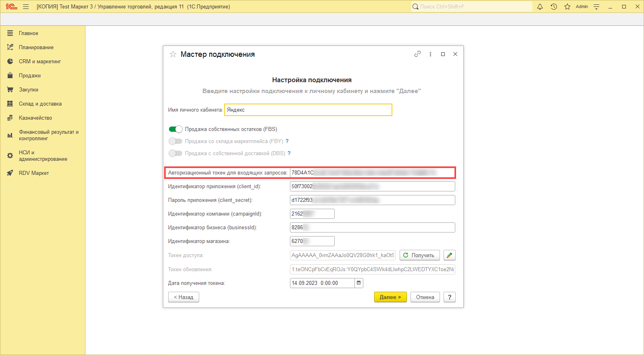Go to RDV Маркет section

coord(33,173)
